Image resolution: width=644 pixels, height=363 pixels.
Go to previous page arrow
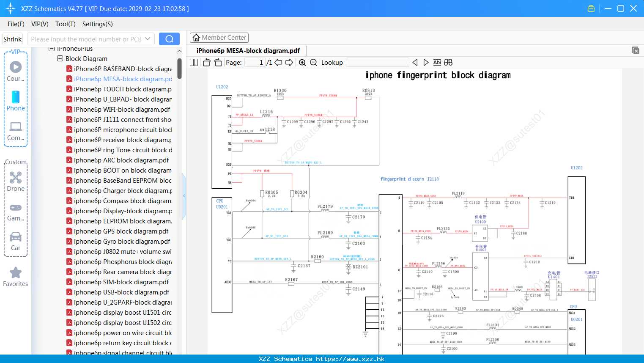click(278, 63)
